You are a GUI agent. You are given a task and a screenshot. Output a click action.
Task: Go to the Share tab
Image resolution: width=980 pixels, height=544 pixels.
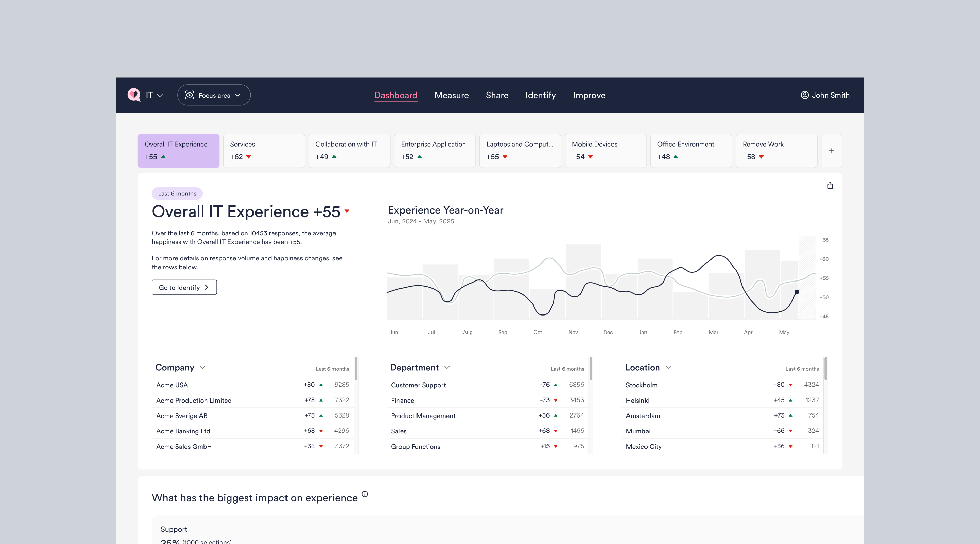[497, 95]
